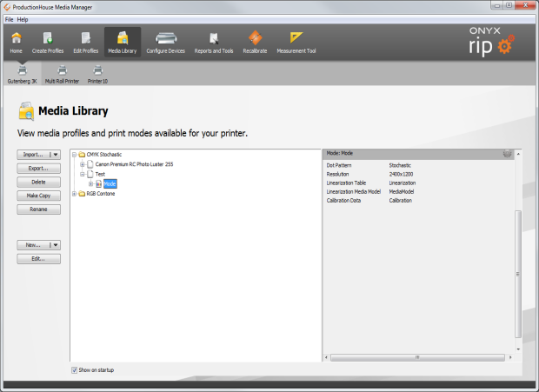
Task: Click the Dot Pattern label
Action: (339, 166)
